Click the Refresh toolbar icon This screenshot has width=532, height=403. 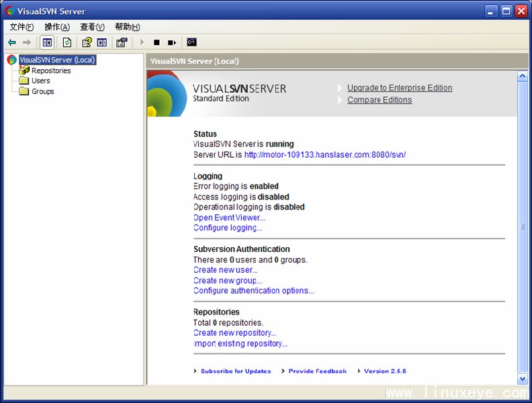(x=67, y=42)
